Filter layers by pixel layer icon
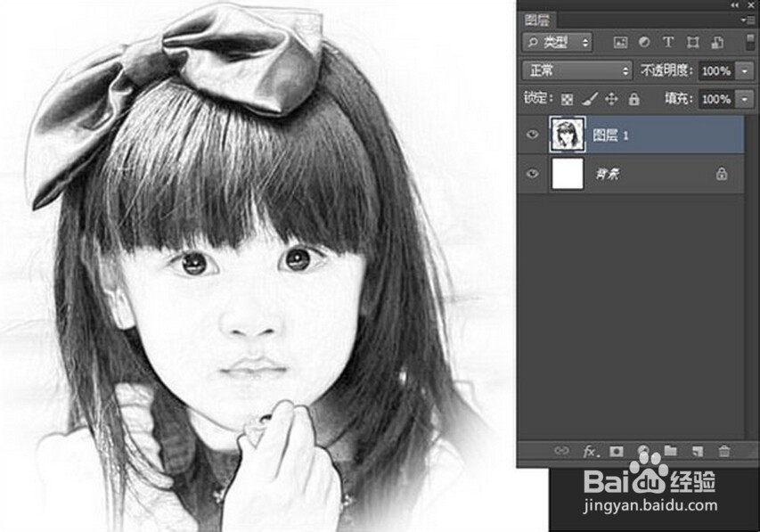This screenshot has height=532, width=760. pos(620,43)
